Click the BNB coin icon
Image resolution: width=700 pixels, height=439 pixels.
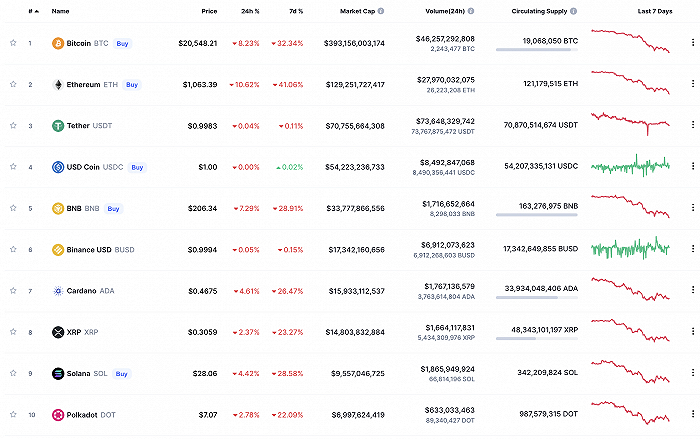pyautogui.click(x=58, y=209)
